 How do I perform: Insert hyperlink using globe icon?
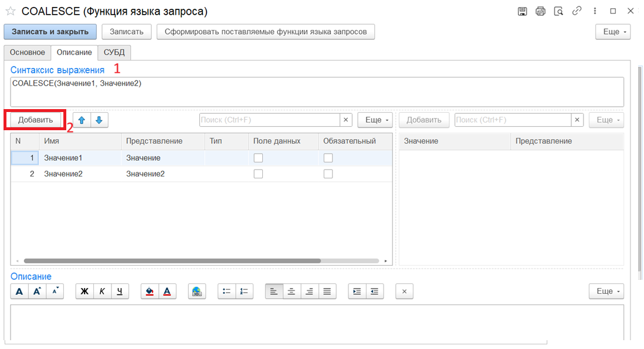(x=197, y=292)
